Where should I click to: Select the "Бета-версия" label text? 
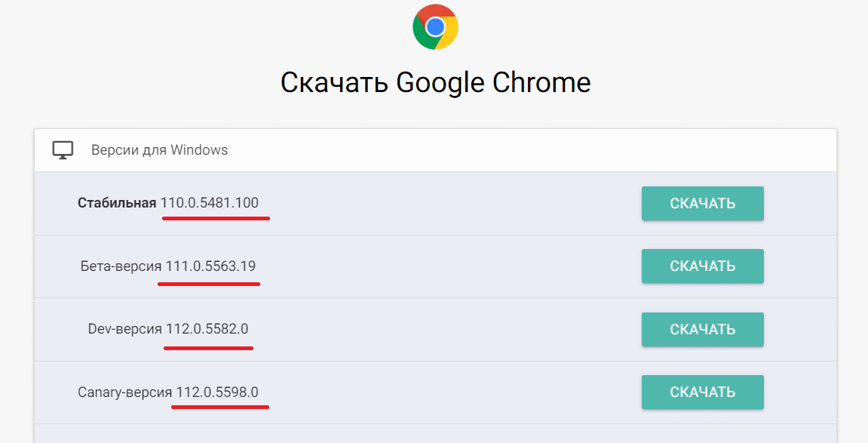[x=121, y=266]
